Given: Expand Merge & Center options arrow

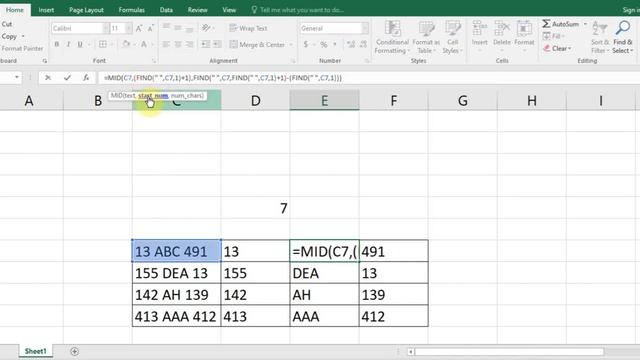Looking at the screenshot, I should [291, 44].
